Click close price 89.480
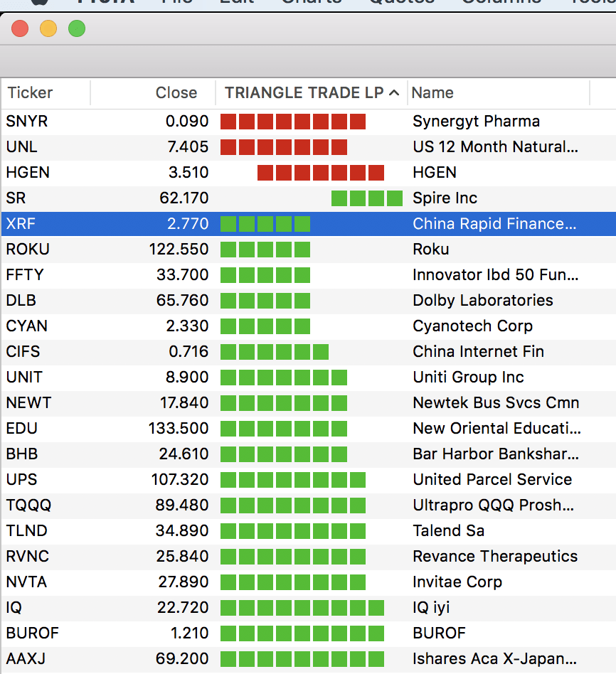This screenshot has width=616, height=674. (182, 505)
